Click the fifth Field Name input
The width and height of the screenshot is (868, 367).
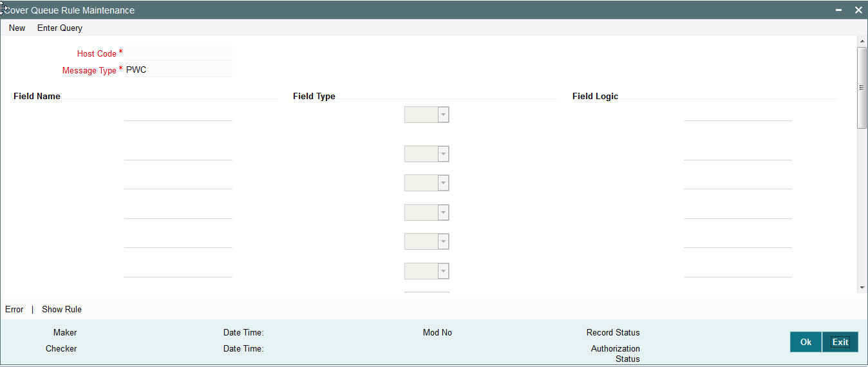pyautogui.click(x=178, y=241)
